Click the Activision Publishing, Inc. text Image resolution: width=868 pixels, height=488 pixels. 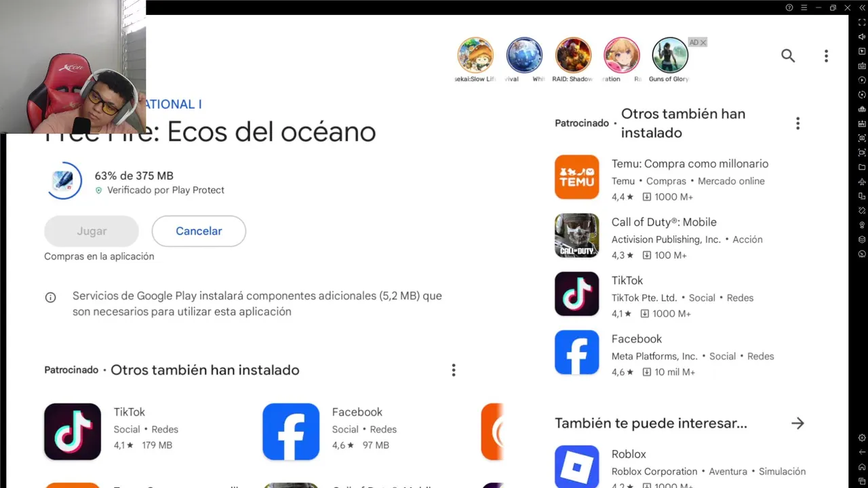[x=666, y=240]
